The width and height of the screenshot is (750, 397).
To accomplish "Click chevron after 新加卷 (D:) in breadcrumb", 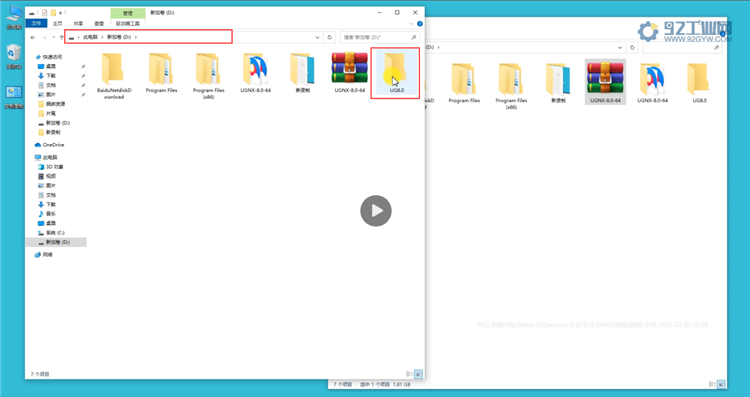I will click(135, 37).
